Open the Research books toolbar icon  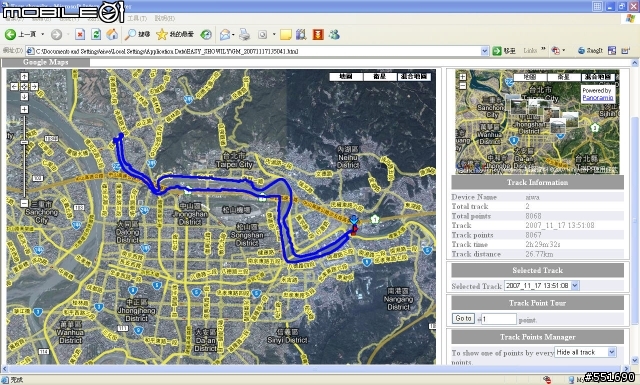coord(301,35)
